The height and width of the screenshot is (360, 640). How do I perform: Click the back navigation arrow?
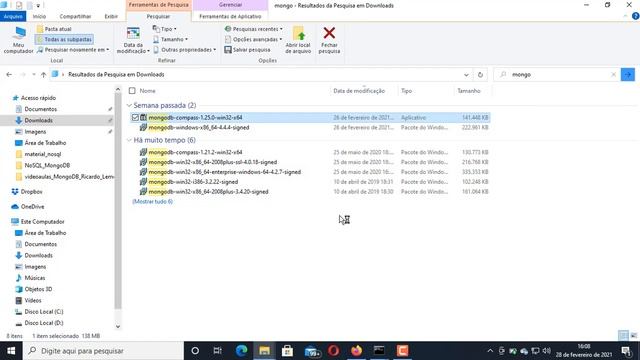pos(9,75)
